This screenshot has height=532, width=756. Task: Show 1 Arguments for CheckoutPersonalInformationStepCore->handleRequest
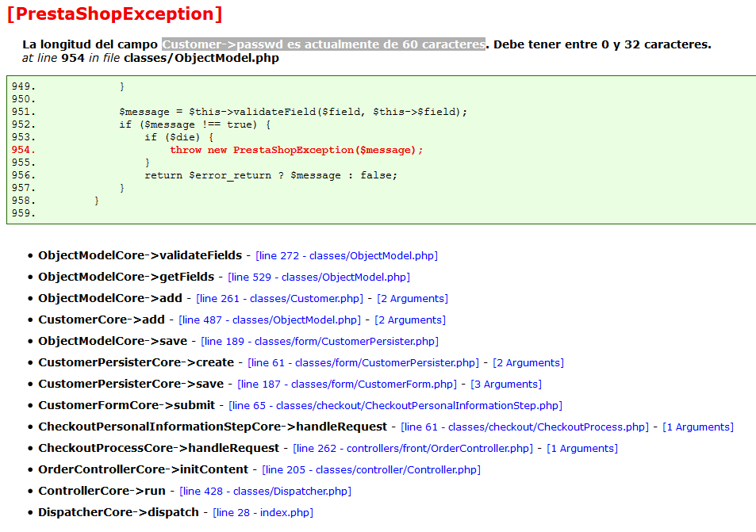click(698, 427)
